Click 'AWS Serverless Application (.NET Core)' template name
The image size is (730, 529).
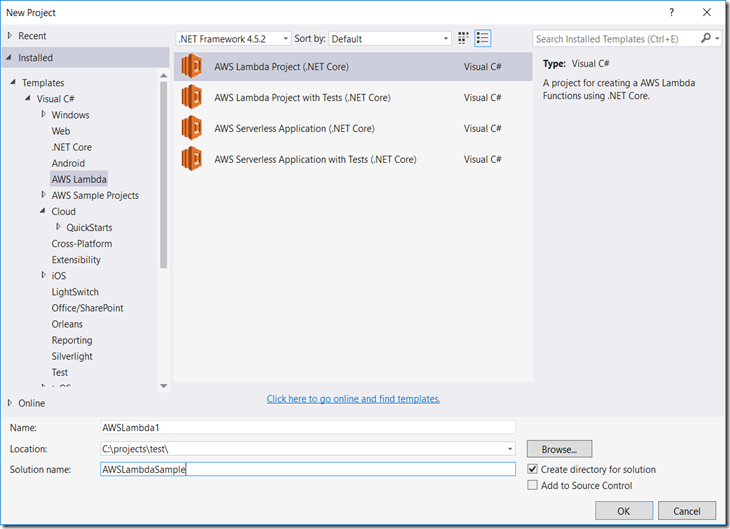tap(294, 129)
